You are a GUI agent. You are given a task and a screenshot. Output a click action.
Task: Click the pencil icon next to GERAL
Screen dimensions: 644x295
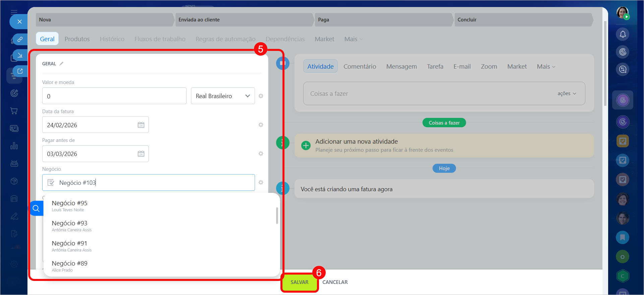tap(61, 64)
